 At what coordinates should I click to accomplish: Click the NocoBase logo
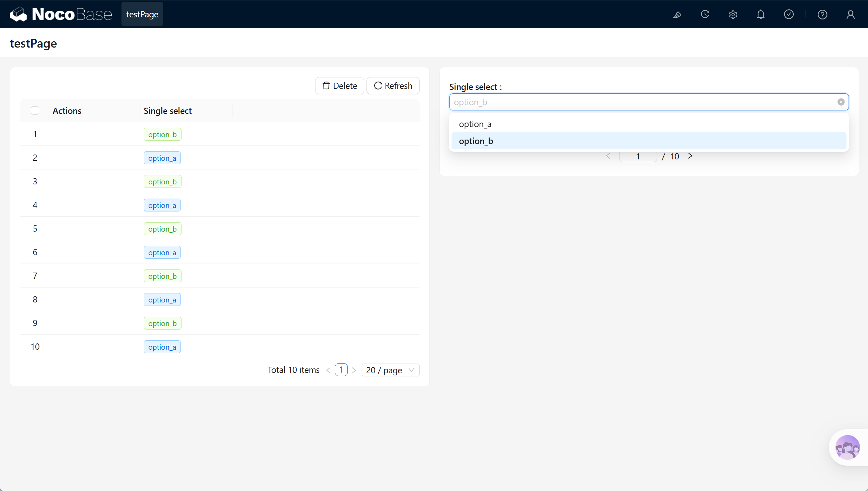coord(61,14)
